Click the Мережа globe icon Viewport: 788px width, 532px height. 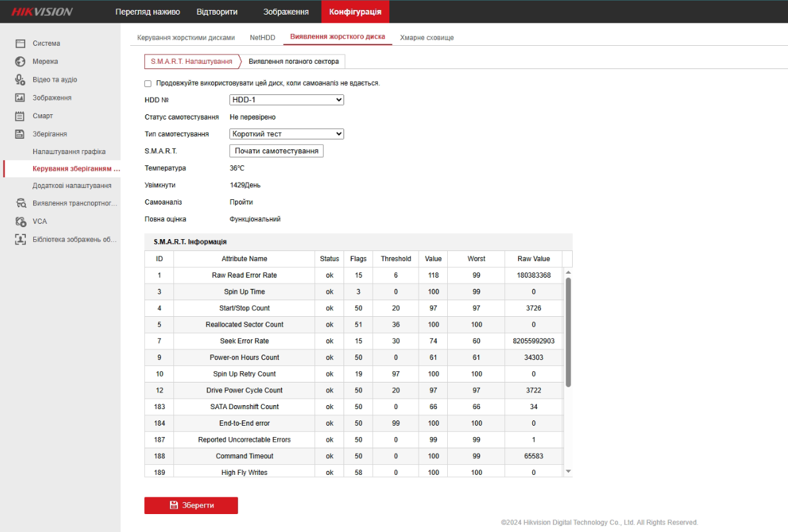coord(20,61)
